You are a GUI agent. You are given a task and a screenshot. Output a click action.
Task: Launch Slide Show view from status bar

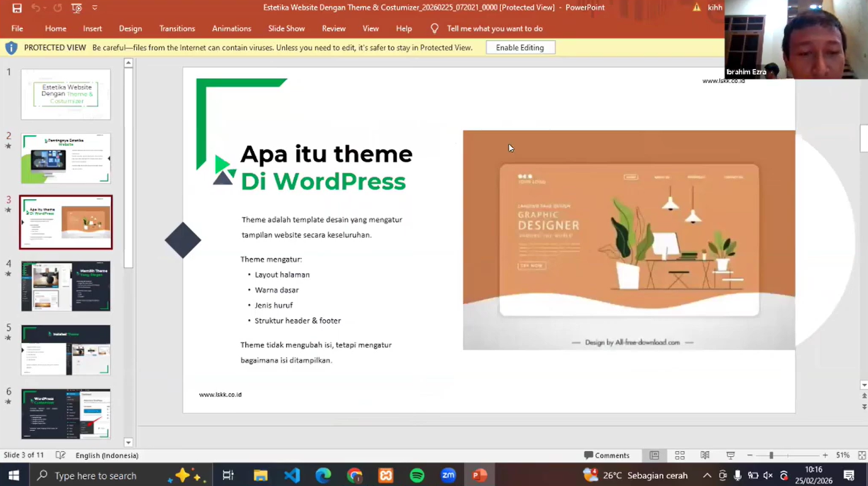(x=730, y=455)
